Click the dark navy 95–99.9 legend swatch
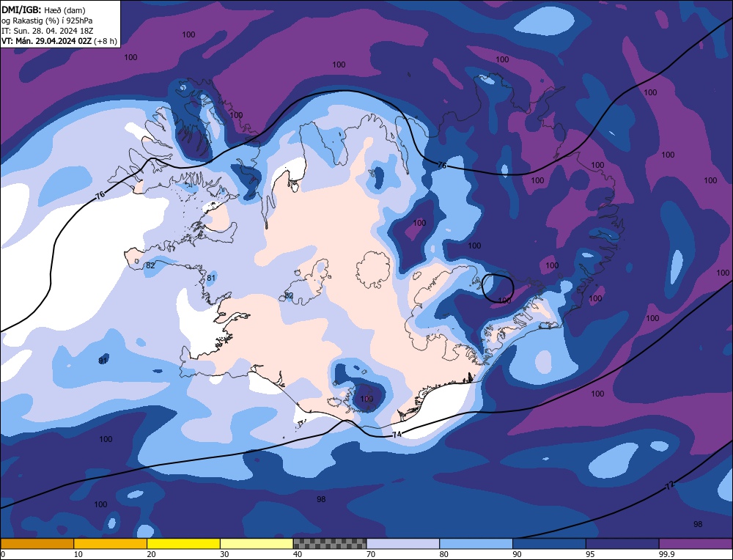The image size is (733, 560). pyautogui.click(x=622, y=544)
